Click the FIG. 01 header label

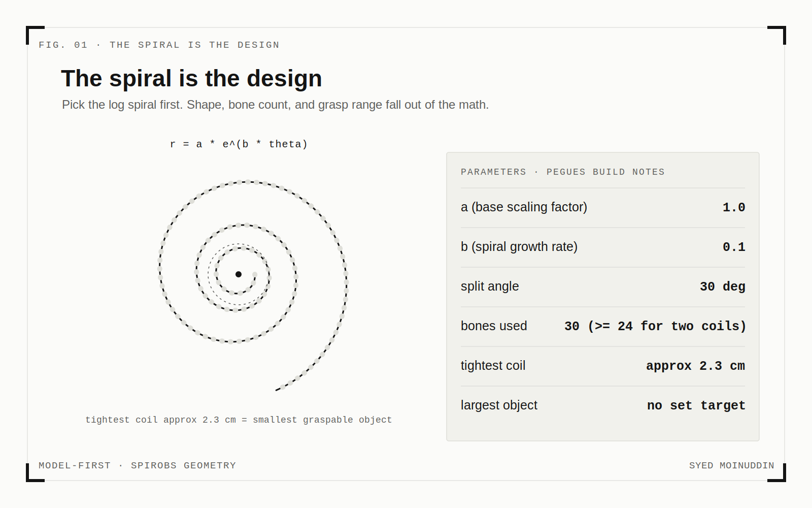coord(159,45)
